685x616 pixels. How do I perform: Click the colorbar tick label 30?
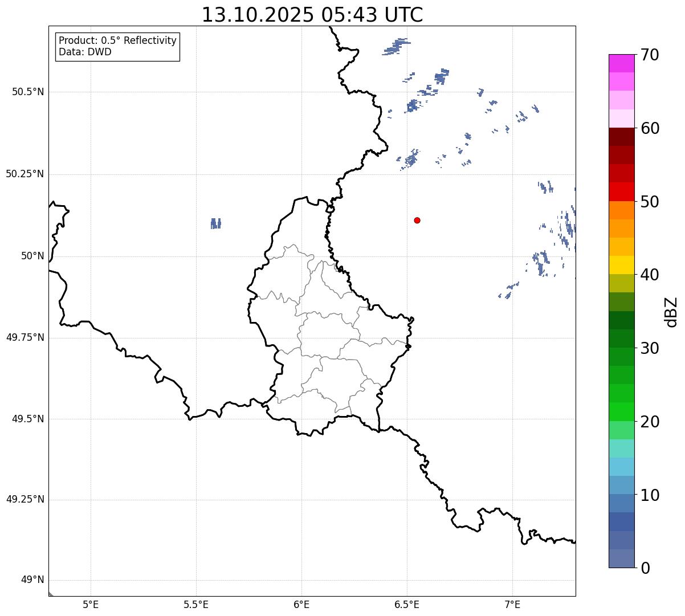[650, 348]
